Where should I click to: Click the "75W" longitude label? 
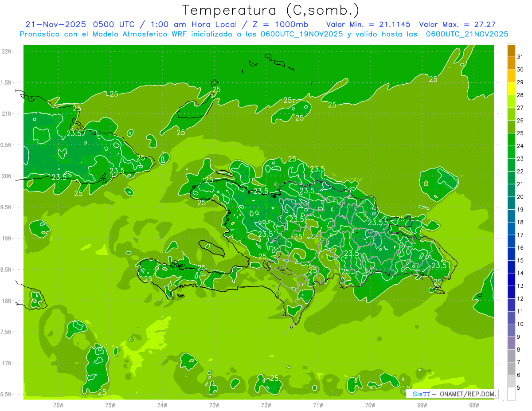click(110, 405)
